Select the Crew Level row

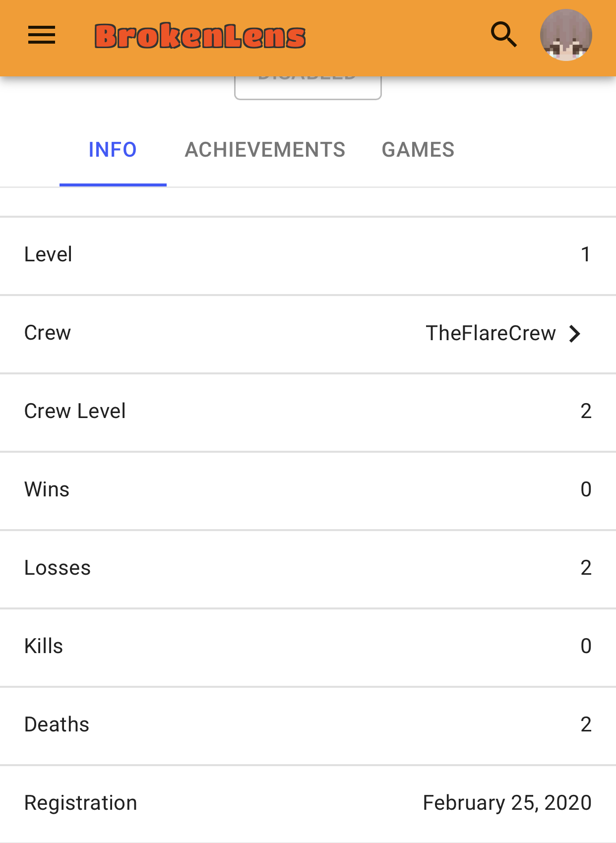pyautogui.click(x=308, y=413)
